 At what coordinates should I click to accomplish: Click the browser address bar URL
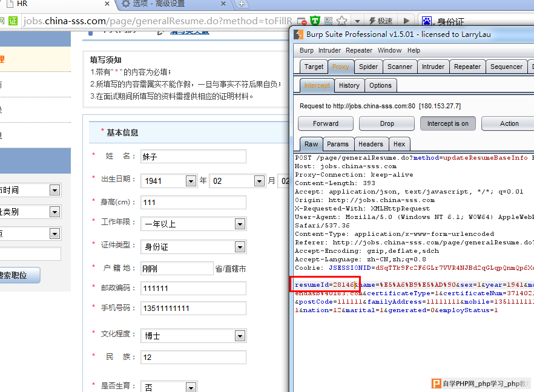point(157,21)
